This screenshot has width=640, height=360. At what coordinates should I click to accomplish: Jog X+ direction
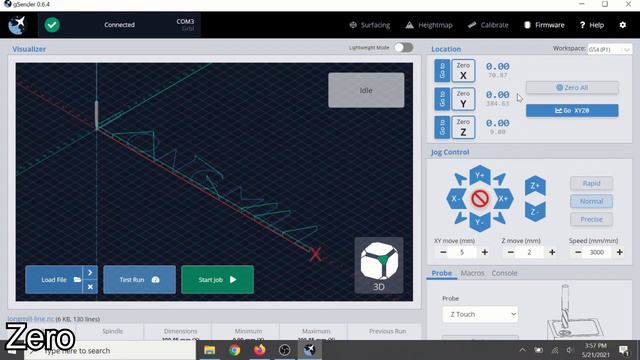point(503,199)
